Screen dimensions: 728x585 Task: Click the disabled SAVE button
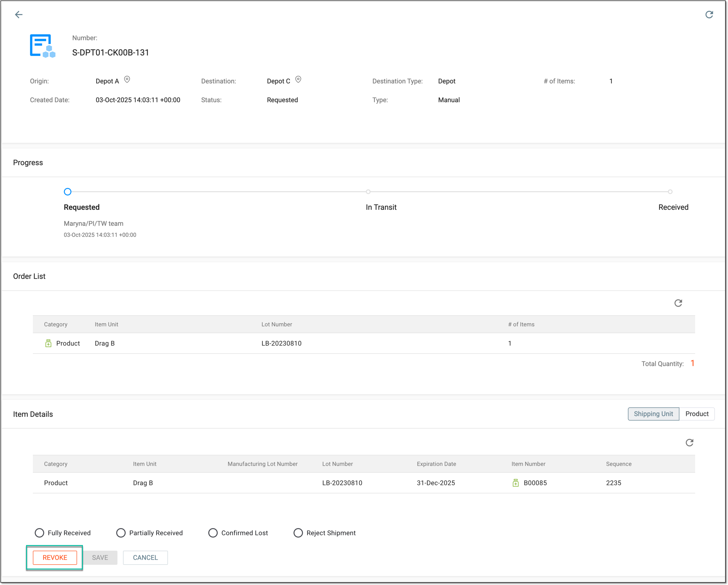point(100,558)
